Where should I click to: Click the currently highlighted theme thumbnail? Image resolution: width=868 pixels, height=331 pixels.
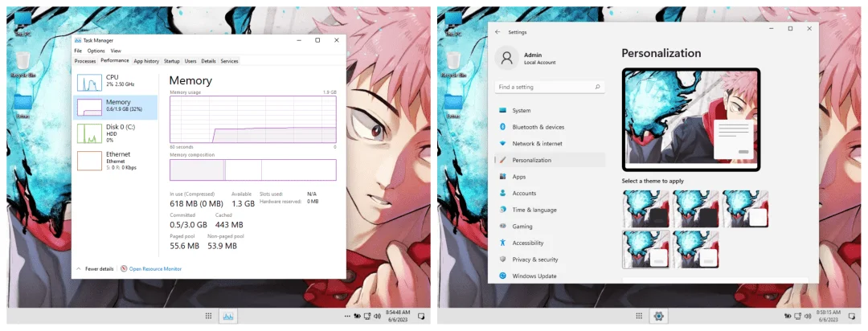coord(646,250)
